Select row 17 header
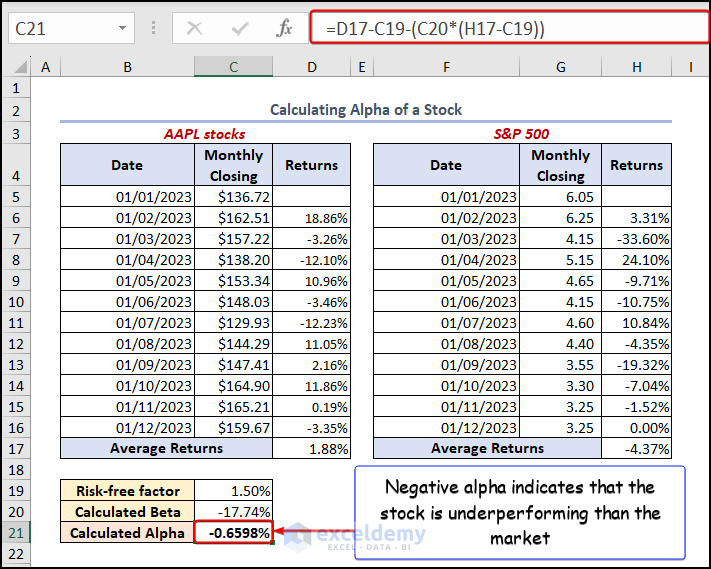Viewport: 711px width, 569px height. pos(16,448)
